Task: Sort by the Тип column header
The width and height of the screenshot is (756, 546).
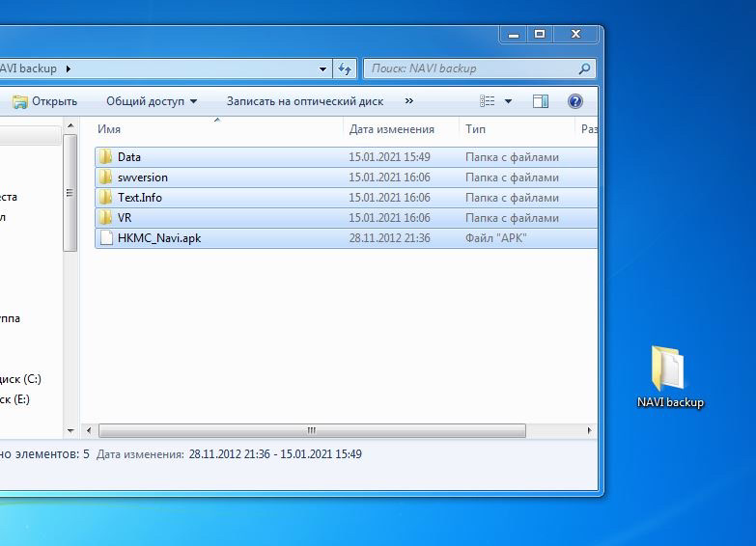Action: tap(475, 129)
